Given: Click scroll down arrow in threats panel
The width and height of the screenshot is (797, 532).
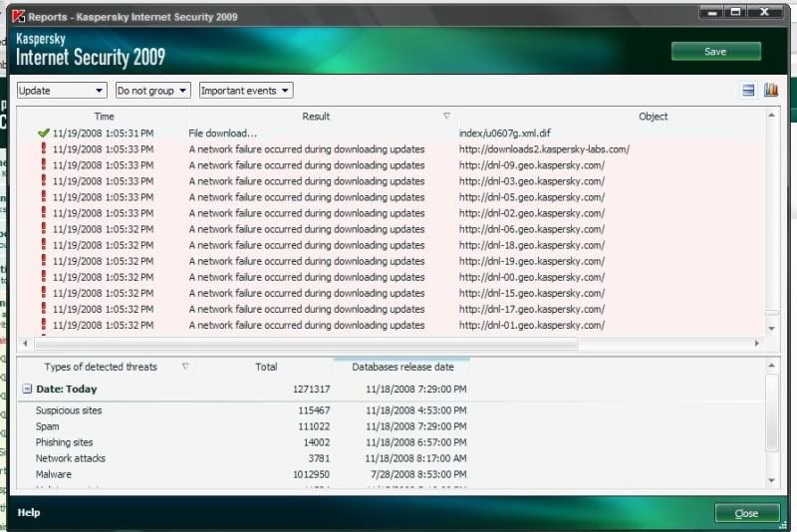Looking at the screenshot, I should point(771,480).
